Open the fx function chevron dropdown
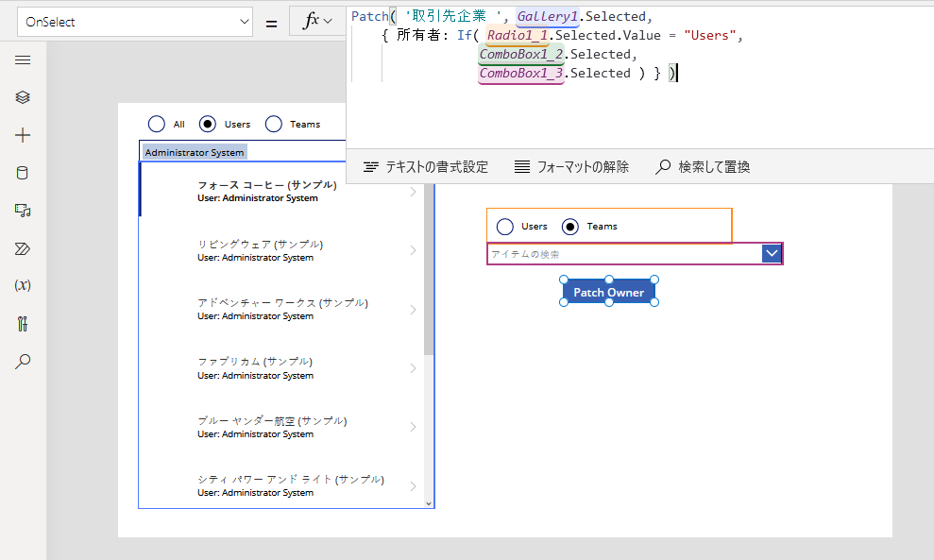 328,22
